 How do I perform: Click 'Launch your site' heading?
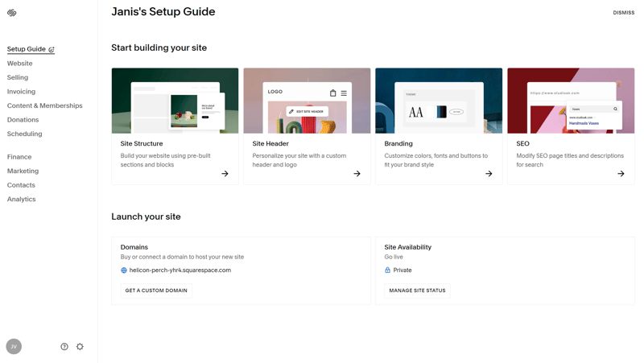pos(146,217)
